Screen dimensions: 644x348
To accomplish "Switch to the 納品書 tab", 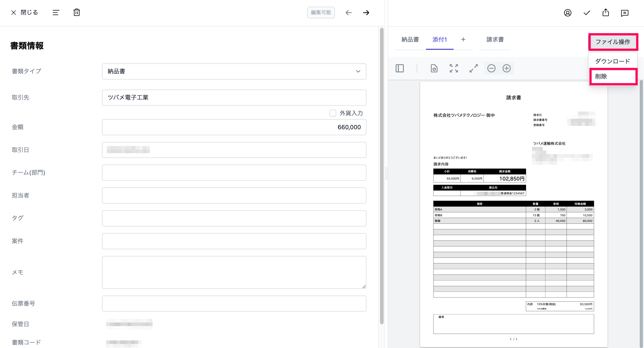I will (x=410, y=40).
